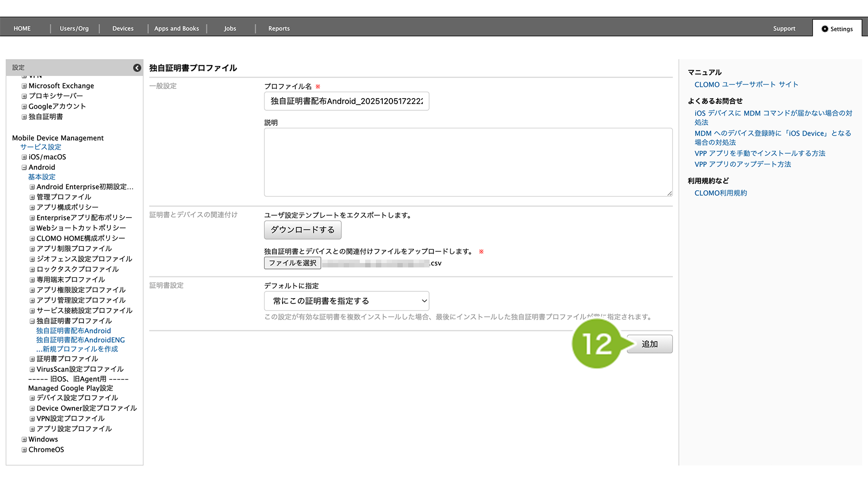The image size is (868, 488).
Task: Open the CLOMO利用規約 link
Action: [x=721, y=193]
